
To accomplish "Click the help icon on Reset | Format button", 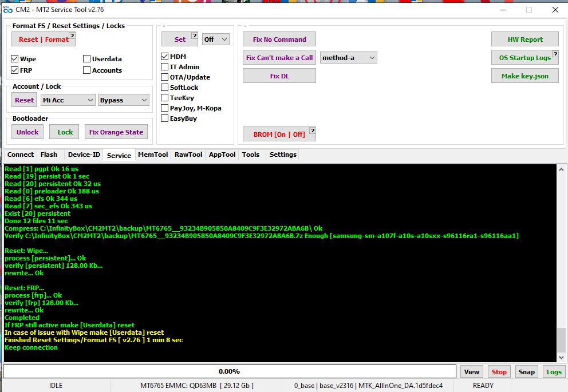I will (x=72, y=35).
